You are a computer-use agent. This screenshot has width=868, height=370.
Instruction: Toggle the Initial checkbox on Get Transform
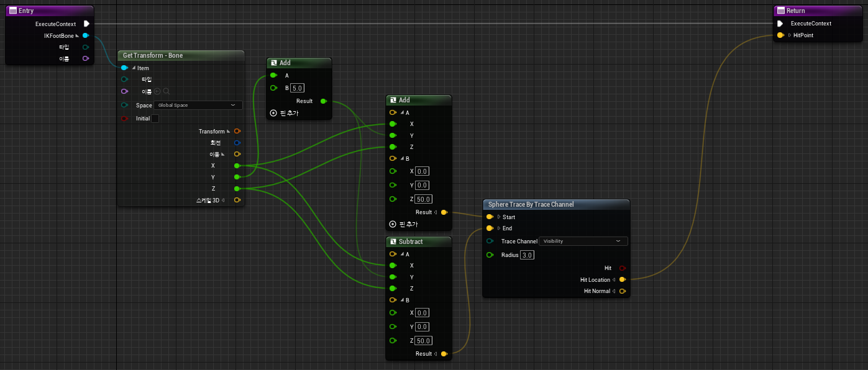point(155,118)
